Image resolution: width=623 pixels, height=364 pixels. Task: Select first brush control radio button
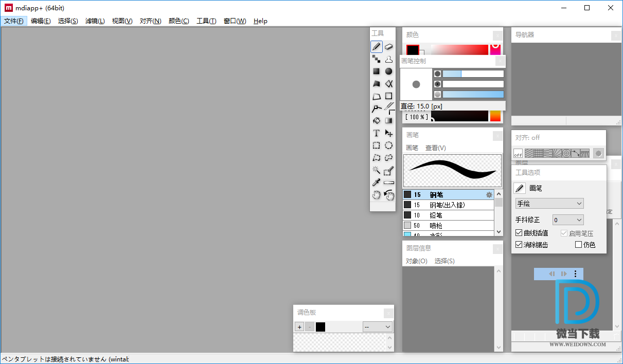437,74
